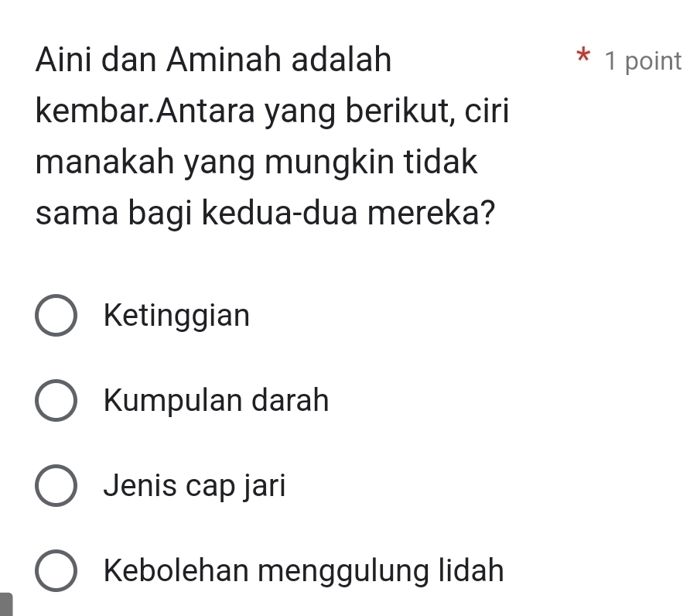Click the Kumpulan darah label text

coord(216,401)
